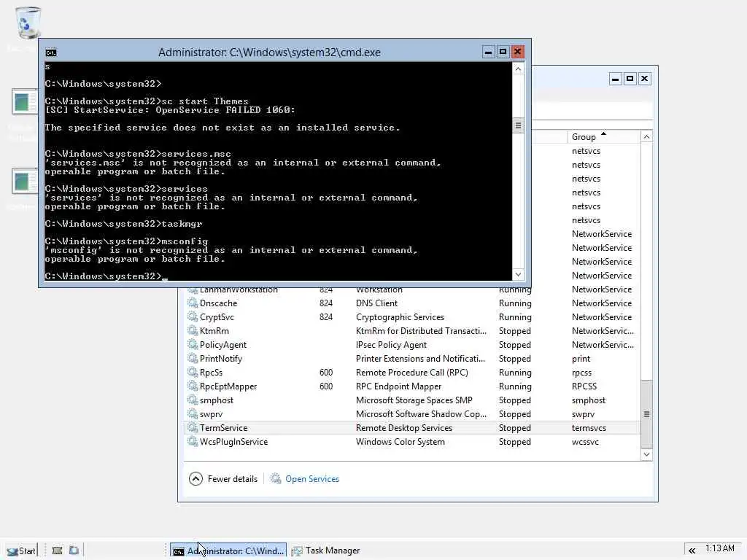Select the CryptSvc service name

(x=217, y=316)
